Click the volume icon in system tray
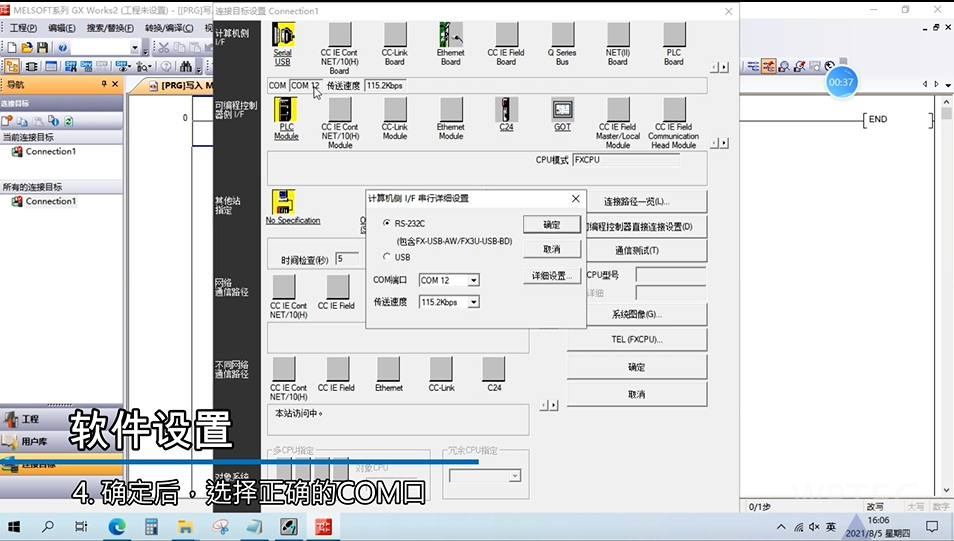This screenshot has width=954, height=541. pyautogui.click(x=814, y=527)
